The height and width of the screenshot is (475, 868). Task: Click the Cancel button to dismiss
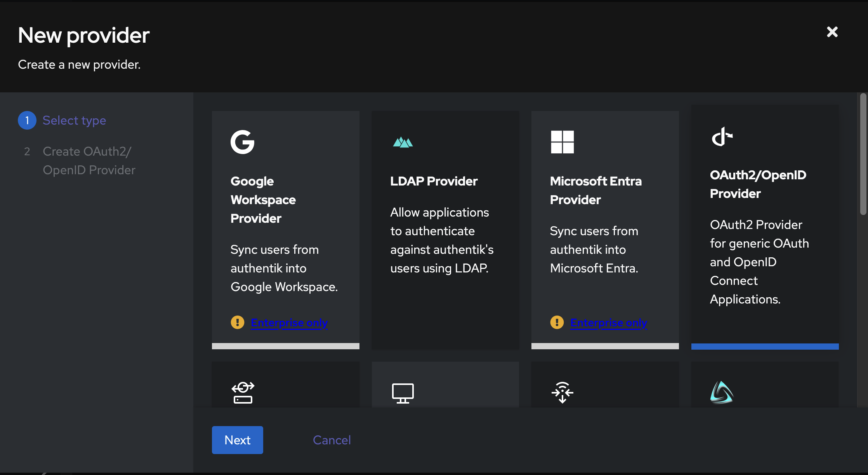click(x=332, y=440)
